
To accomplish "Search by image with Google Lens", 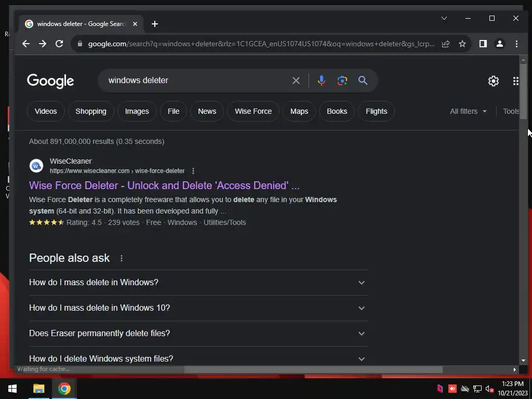I will [342, 81].
